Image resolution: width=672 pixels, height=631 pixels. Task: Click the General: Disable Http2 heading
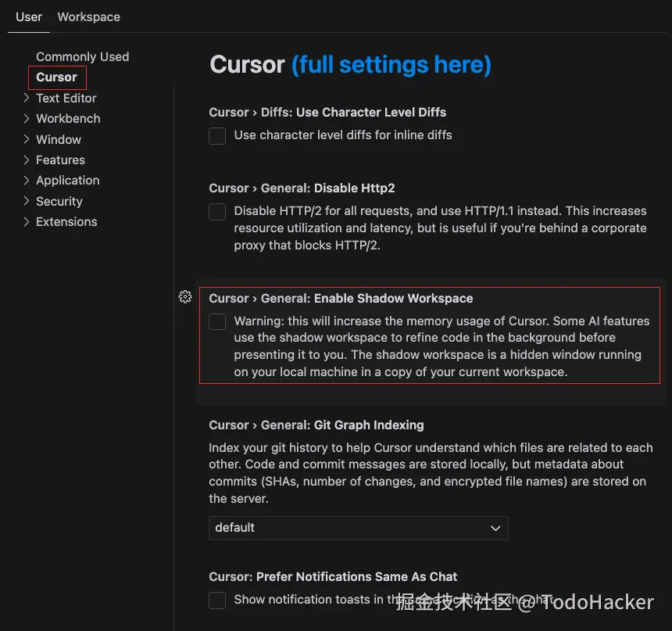[302, 188]
